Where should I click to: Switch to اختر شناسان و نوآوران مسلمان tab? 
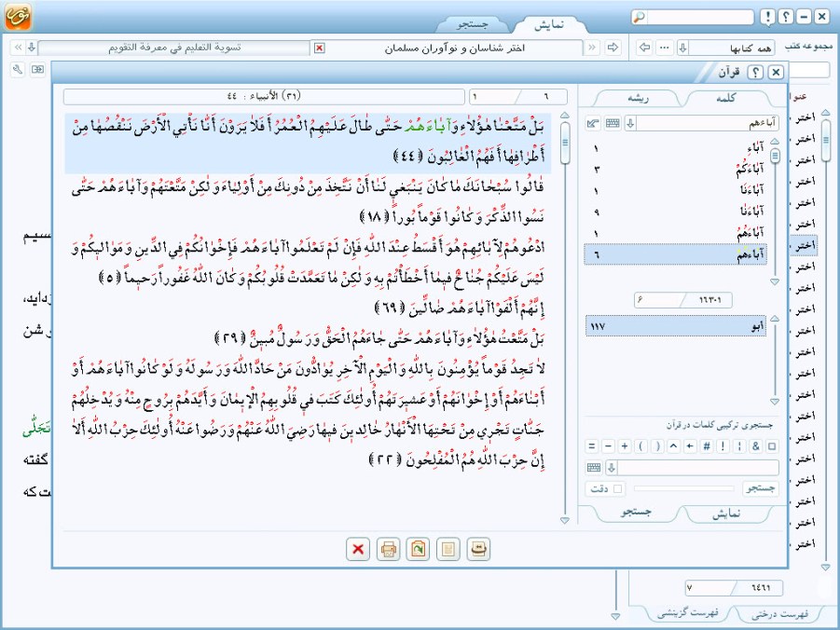455,48
